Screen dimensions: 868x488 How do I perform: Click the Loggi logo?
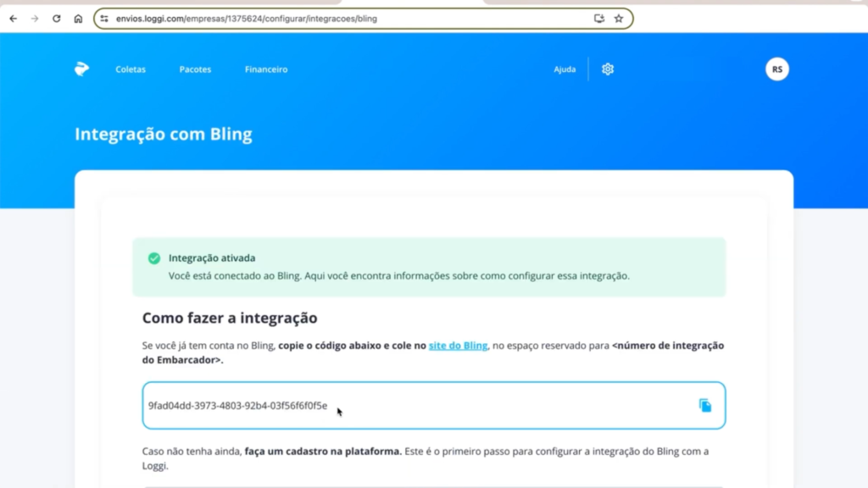tap(82, 69)
